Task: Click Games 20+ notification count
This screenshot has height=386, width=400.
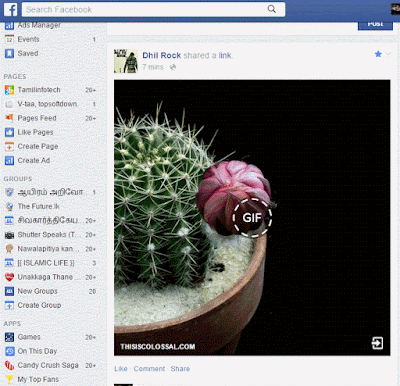Action: [x=90, y=337]
